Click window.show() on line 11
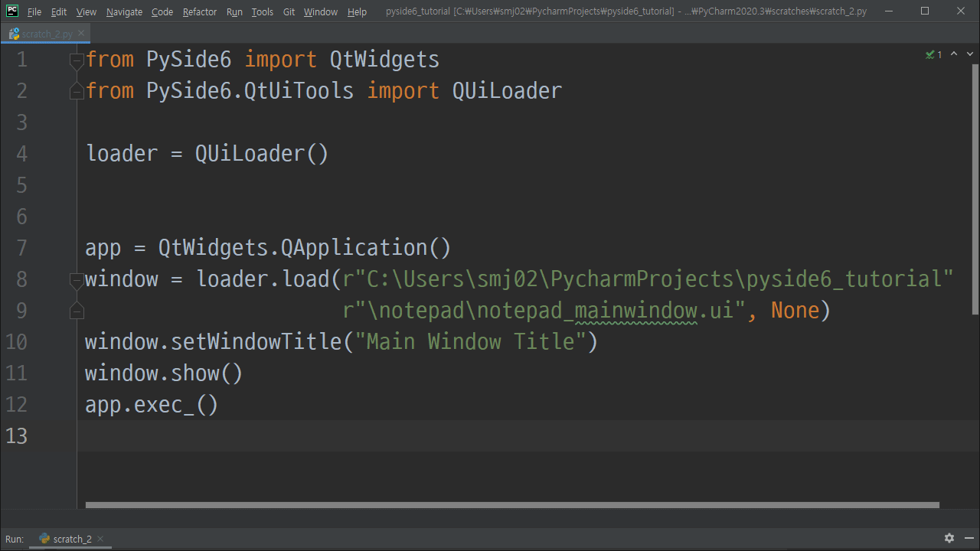This screenshot has width=980, height=551. click(x=164, y=373)
